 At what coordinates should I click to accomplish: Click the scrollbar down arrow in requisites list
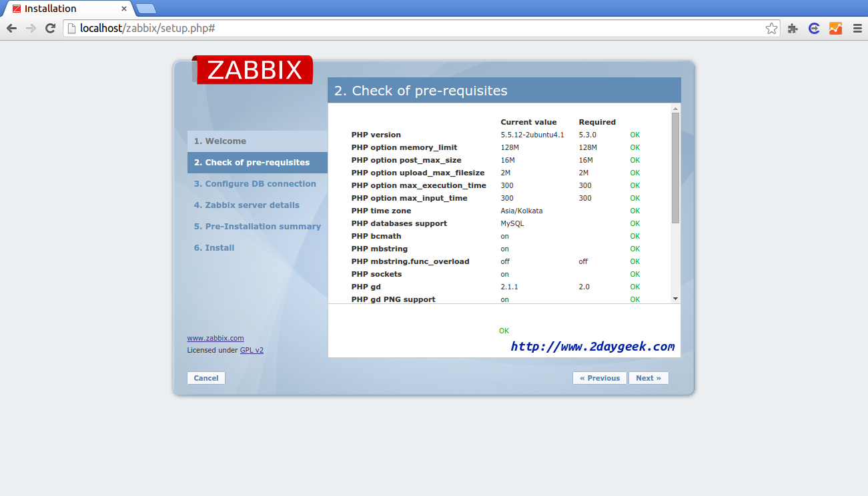675,299
